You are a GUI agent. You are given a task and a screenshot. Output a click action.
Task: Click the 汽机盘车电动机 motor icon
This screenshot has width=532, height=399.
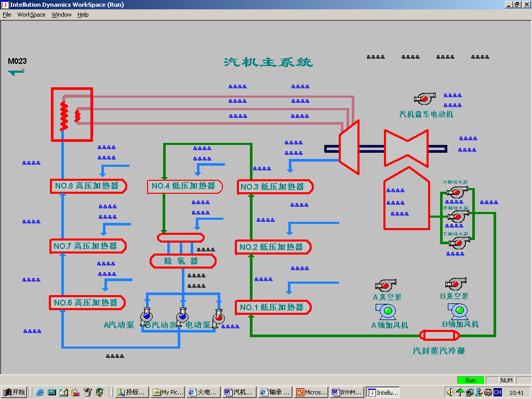tap(425, 98)
